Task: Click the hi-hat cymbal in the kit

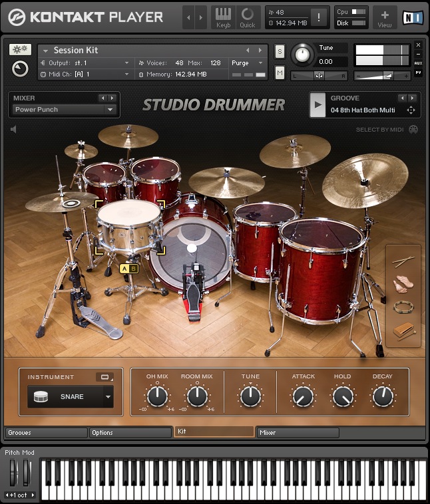Action: point(61,202)
